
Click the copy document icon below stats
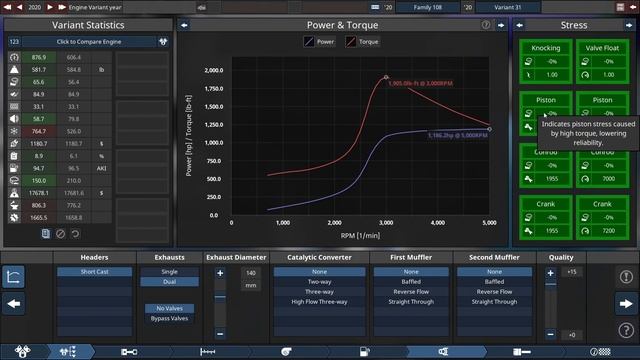[x=46, y=233]
